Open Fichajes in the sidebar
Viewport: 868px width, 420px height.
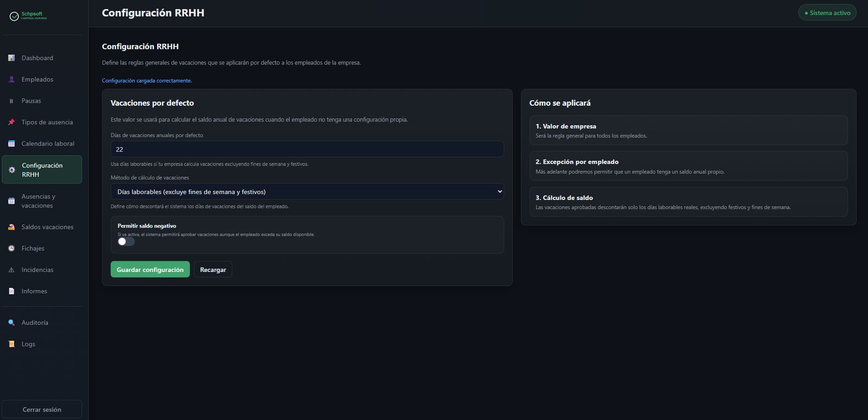click(42, 249)
